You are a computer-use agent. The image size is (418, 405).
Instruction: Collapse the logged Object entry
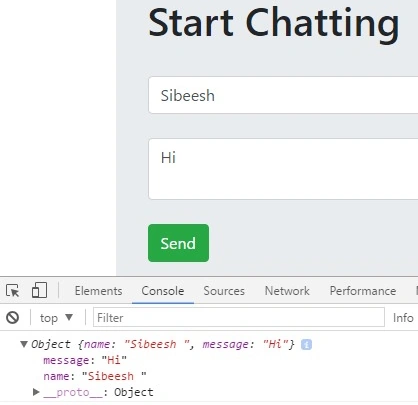(24, 344)
